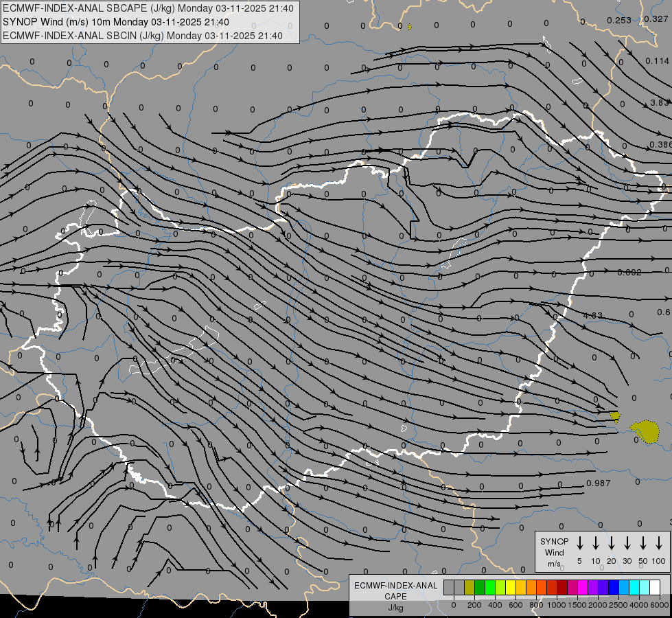The height and width of the screenshot is (618, 672).
Task: Click the 400 tick label on CAPE scale
Action: click(x=495, y=605)
